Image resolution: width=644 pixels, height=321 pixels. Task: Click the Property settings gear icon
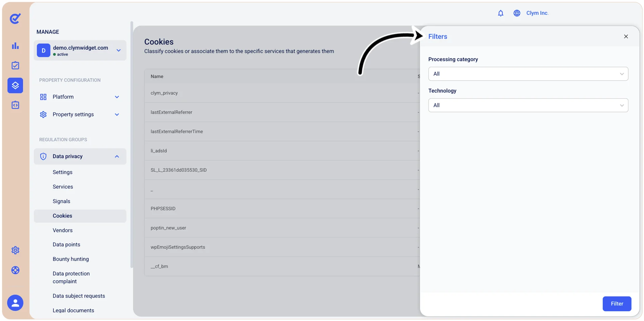pyautogui.click(x=43, y=115)
